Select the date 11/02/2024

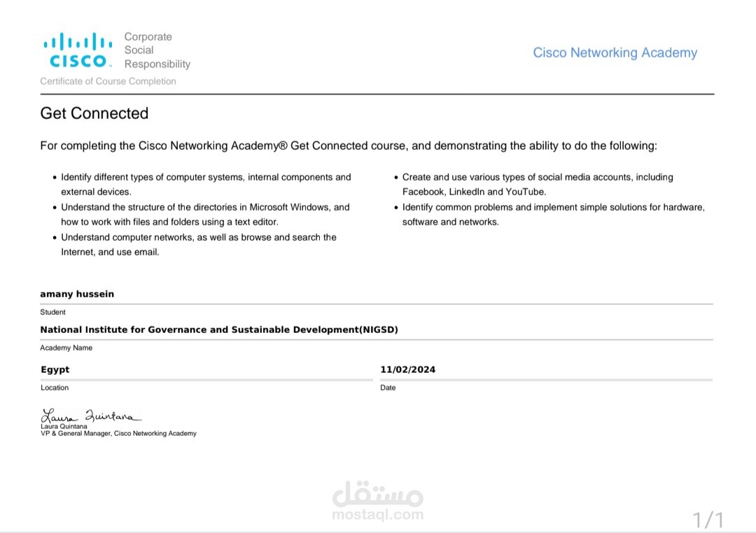[408, 369]
